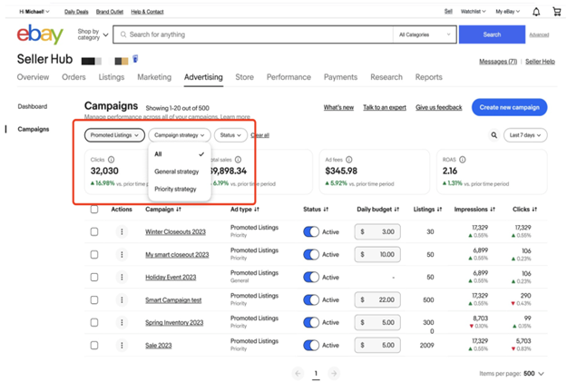The width and height of the screenshot is (567, 392).
Task: Open the Promoted Listings filter dropdown
Action: 114,135
